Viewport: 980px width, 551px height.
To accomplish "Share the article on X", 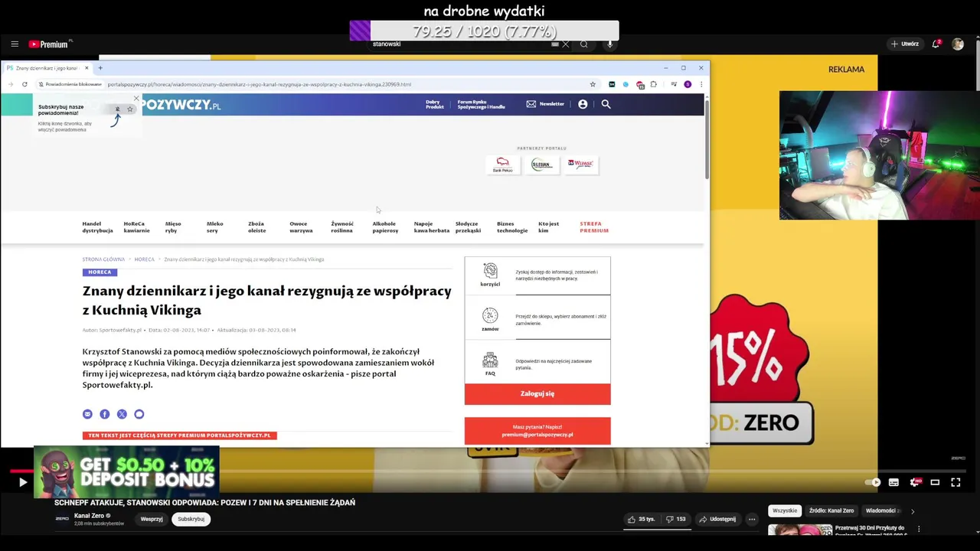I will pyautogui.click(x=122, y=414).
